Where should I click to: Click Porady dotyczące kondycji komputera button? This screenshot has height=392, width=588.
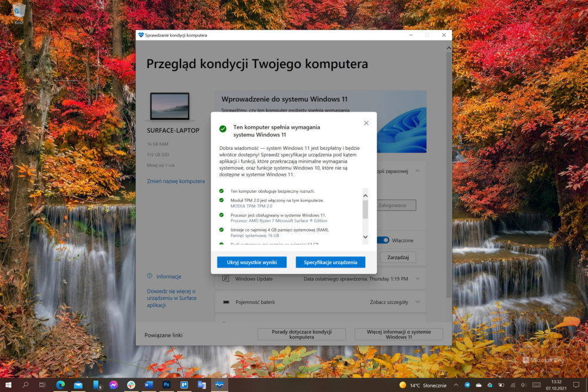click(x=302, y=334)
